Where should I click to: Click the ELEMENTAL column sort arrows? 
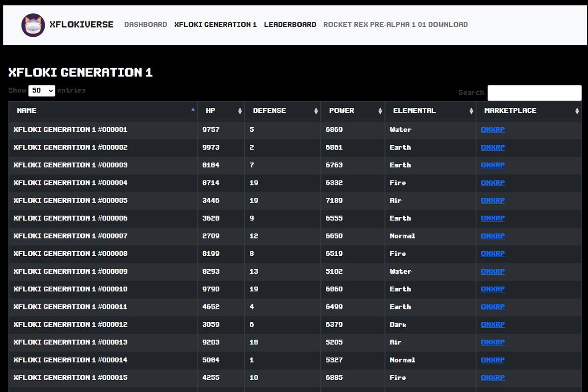coord(471,111)
